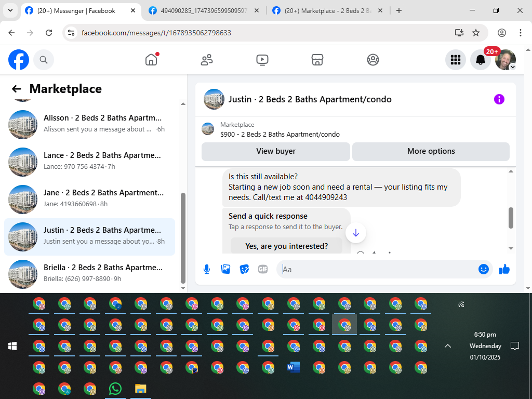Open WhatsApp from the taskbar
Image resolution: width=532 pixels, height=399 pixels.
tap(115, 389)
